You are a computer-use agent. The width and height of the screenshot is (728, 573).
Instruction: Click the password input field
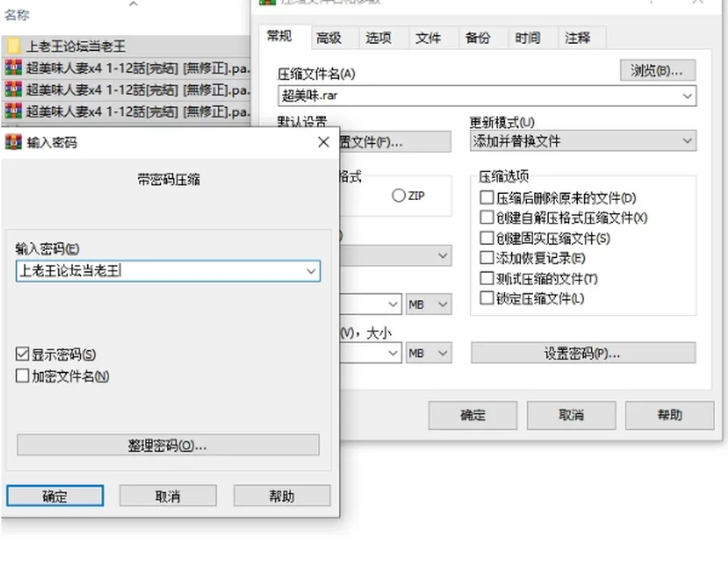(x=168, y=271)
